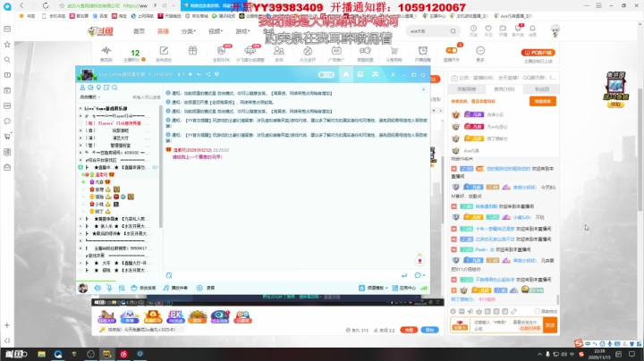Open the flame popularity toolbar icon
This screenshot has width=644, height=361.
click(308, 50)
